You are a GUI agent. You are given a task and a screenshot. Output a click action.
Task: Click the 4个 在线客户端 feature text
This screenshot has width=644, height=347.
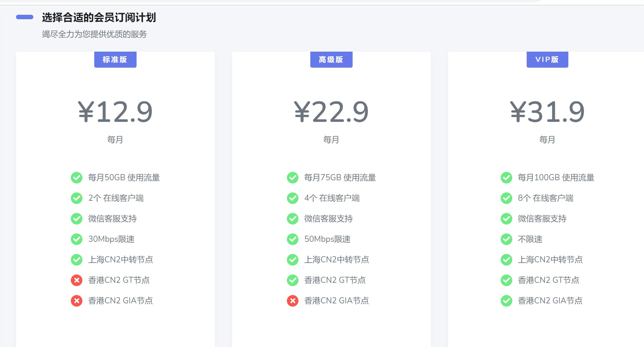point(332,198)
